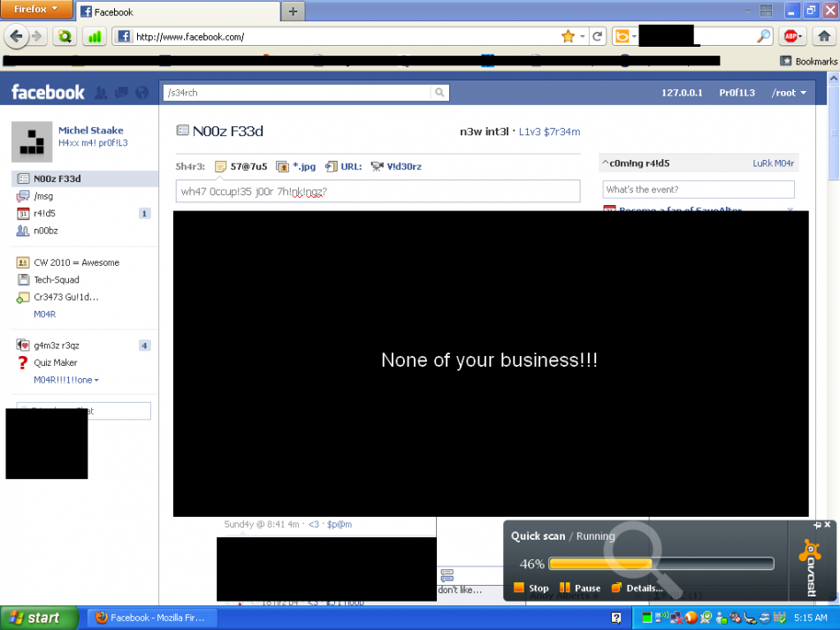The width and height of the screenshot is (840, 630).
Task: Open N00z F33d in left sidebar
Action: 85,178
